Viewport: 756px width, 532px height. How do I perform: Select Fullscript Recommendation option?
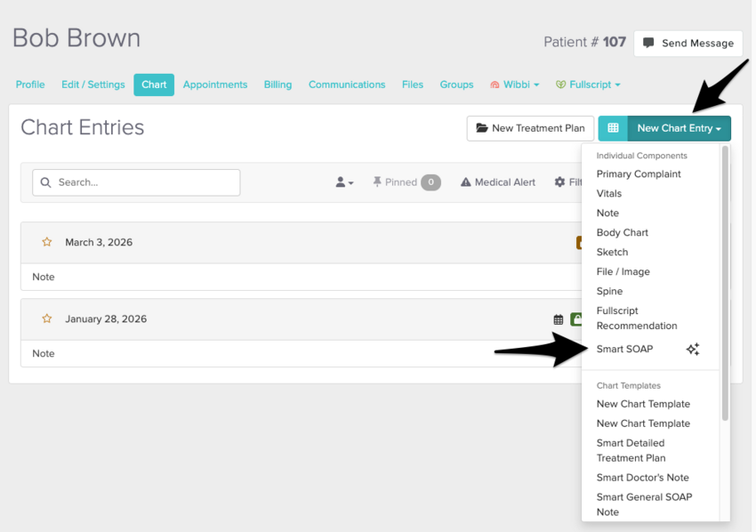tap(637, 318)
